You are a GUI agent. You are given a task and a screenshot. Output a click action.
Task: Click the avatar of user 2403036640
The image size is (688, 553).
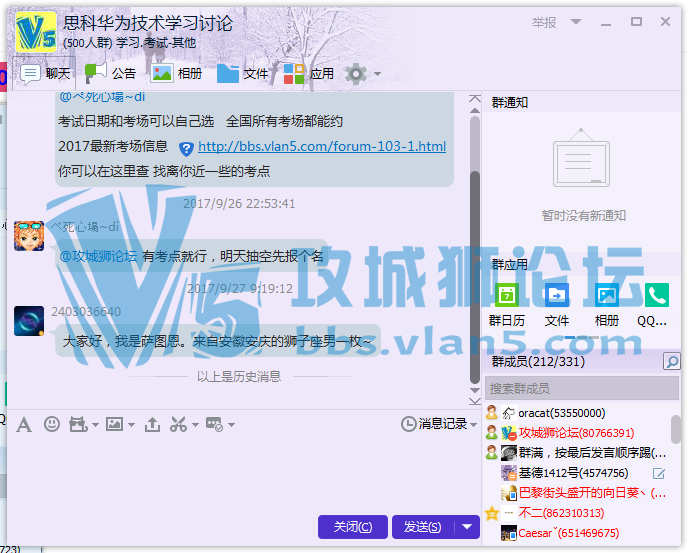pos(29,321)
